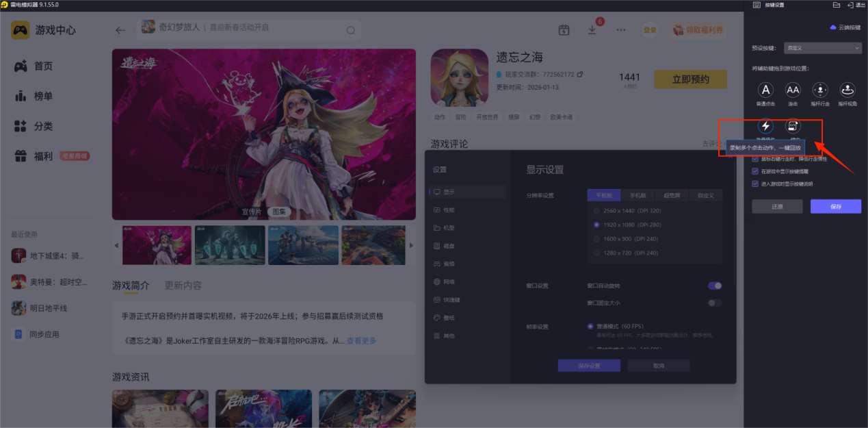
Task: Click 保存 in keymap panel
Action: 836,206
